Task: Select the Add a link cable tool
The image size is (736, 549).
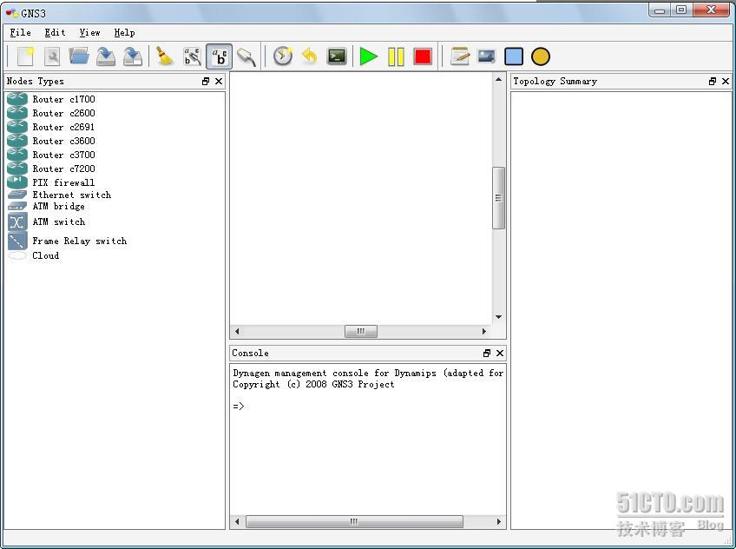Action: click(246, 57)
